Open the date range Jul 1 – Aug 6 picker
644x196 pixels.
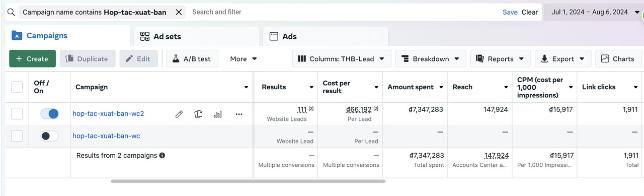point(593,12)
